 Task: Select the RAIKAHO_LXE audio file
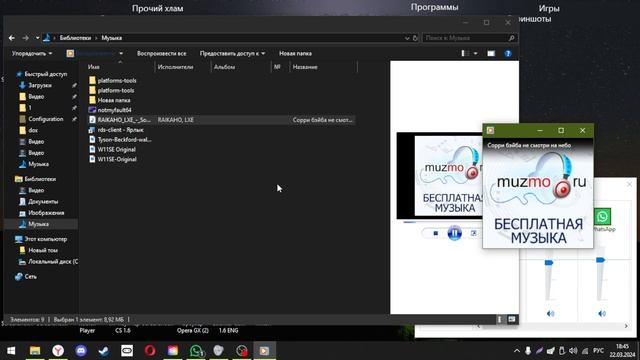tap(222, 120)
